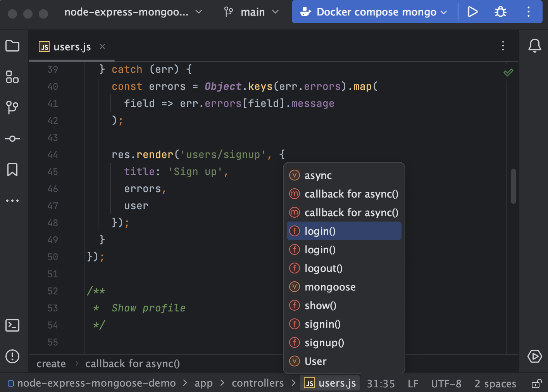Show more tool windows ellipsis

(12, 201)
